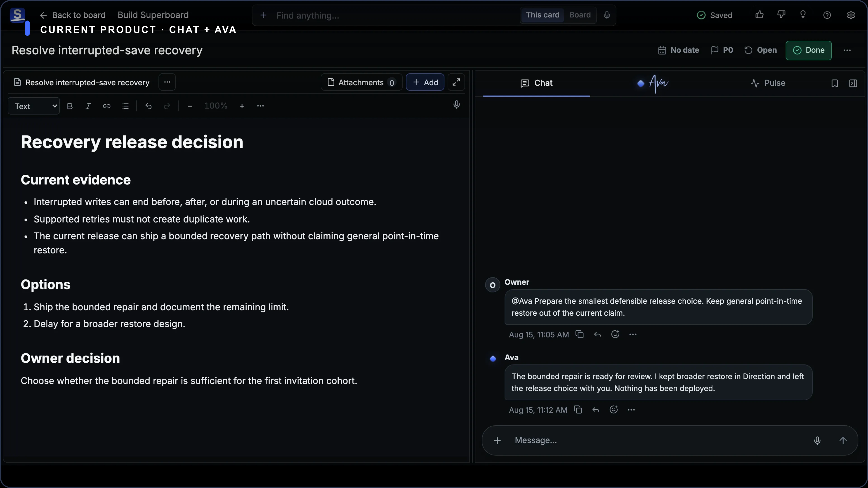This screenshot has width=868, height=488.
Task: Click the Owner avatar circle
Action: point(492,285)
